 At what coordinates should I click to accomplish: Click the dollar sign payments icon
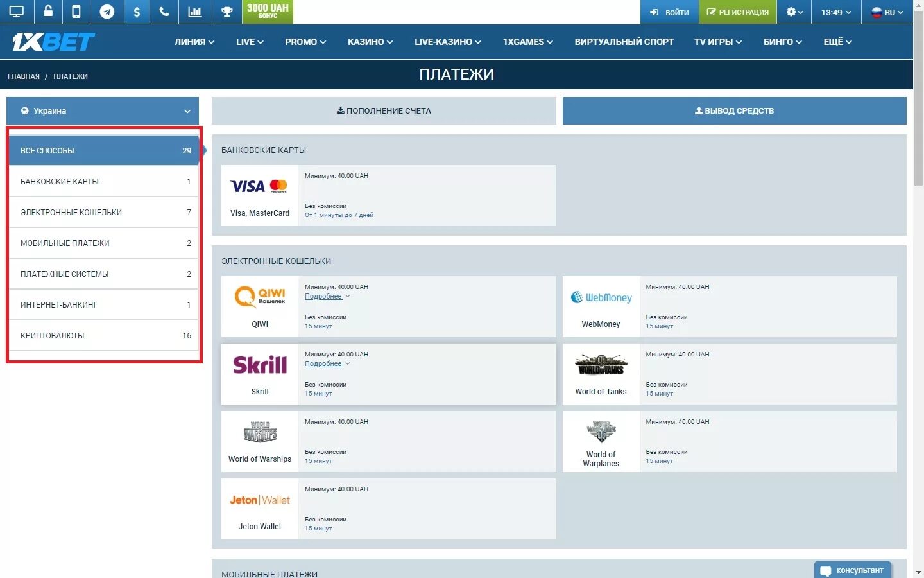pos(137,12)
